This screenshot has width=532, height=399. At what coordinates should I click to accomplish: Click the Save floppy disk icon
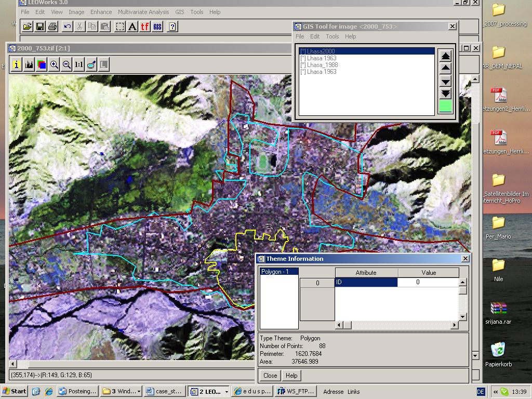(40, 26)
